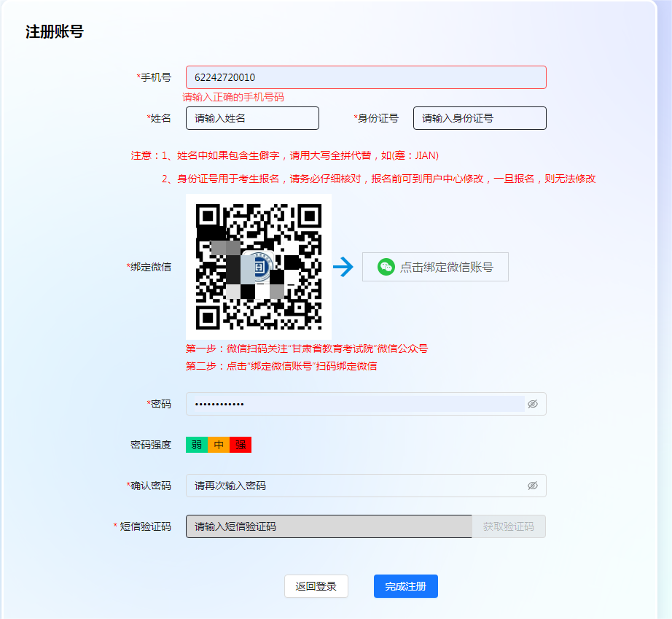Click the eye icon on confirm password field
This screenshot has width=672, height=619.
[x=532, y=485]
